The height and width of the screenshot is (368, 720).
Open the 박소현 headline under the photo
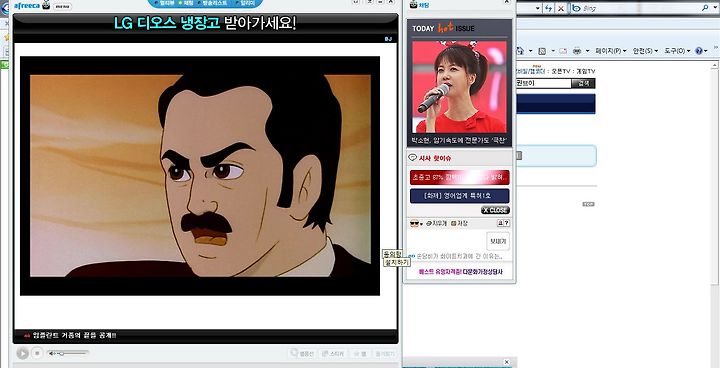coord(459,140)
